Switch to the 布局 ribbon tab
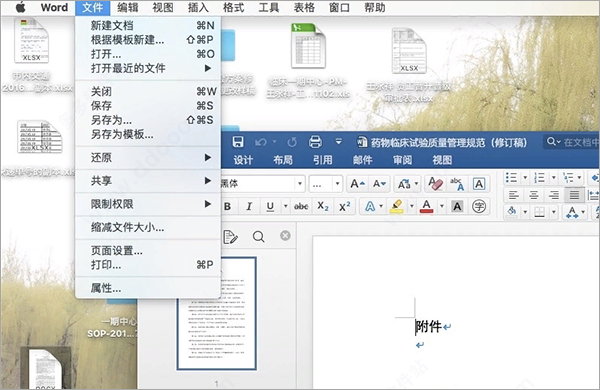This screenshot has height=390, width=600. (283, 160)
